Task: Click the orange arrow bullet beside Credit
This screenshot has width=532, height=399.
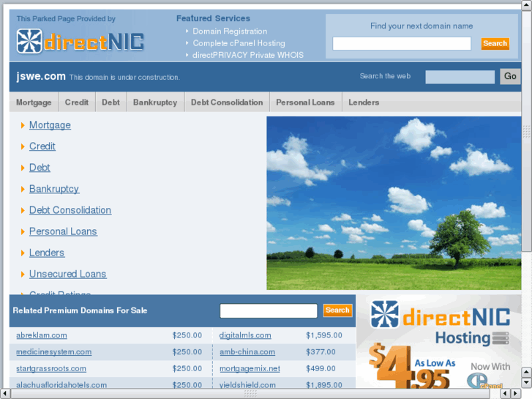Action: (x=23, y=146)
